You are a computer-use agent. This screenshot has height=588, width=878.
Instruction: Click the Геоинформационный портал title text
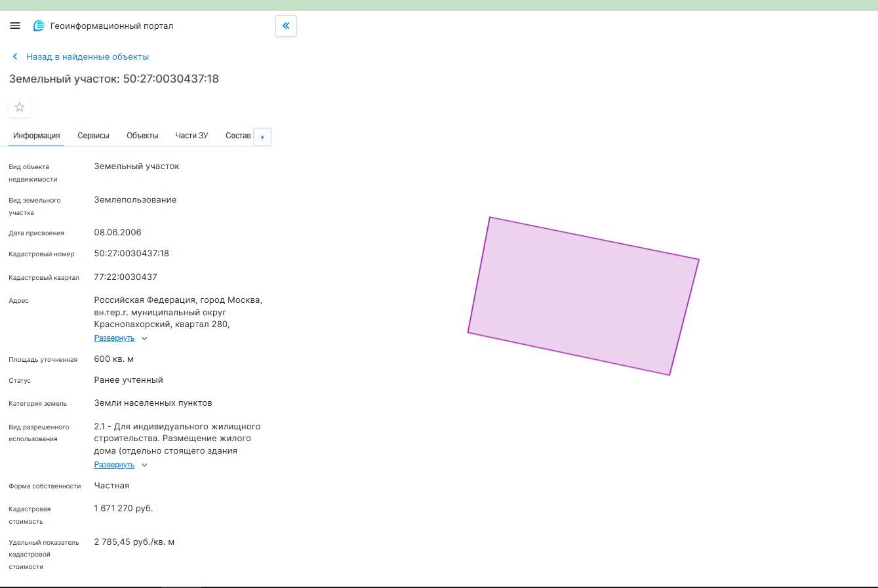111,26
